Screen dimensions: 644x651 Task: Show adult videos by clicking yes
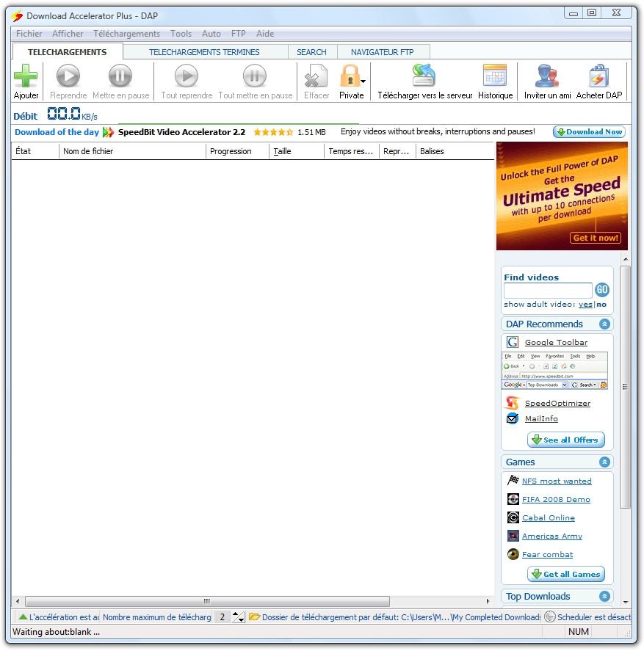tap(585, 303)
